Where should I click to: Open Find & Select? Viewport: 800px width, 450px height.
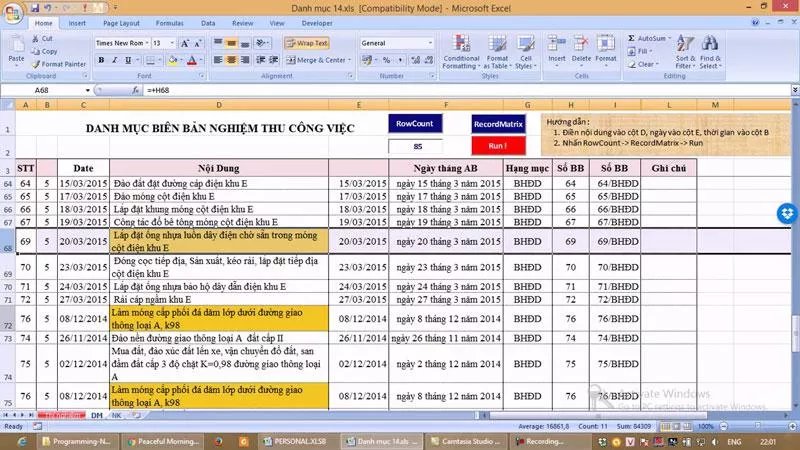(x=710, y=52)
